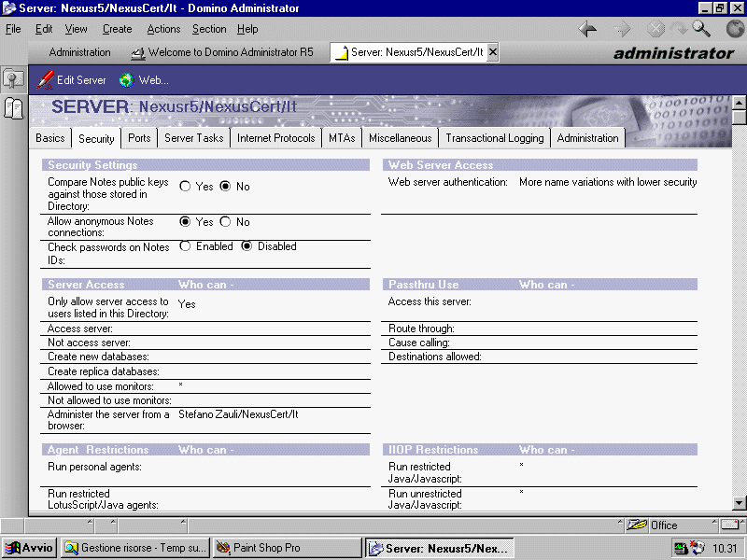The height and width of the screenshot is (560, 747).
Task: Open the search magnifier icon
Action: pos(701,30)
